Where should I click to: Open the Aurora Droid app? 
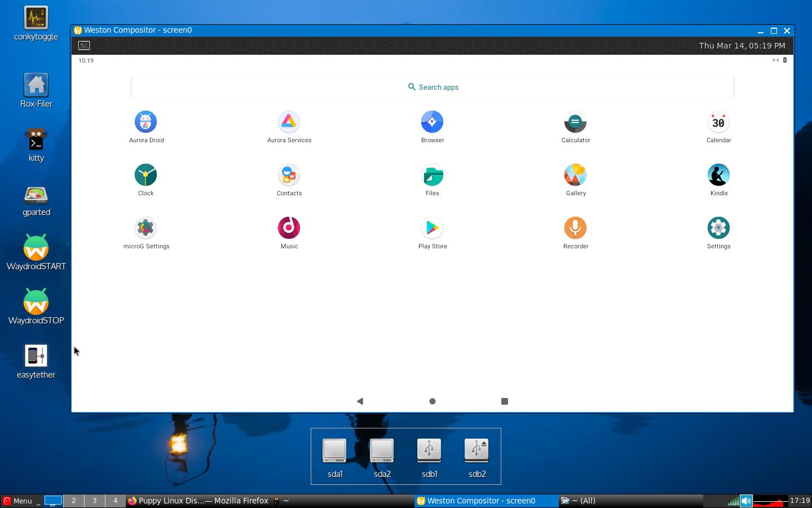pyautogui.click(x=146, y=122)
